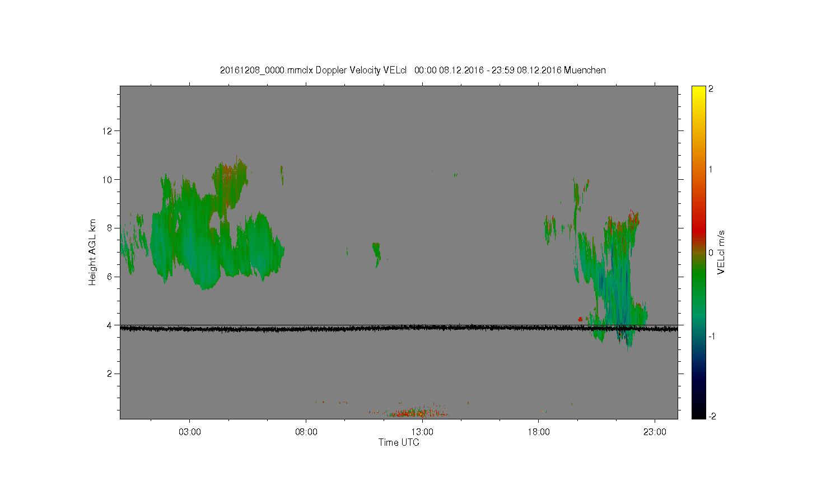Click the 18:00 time tick label
Screen dimensions: 840x504
tap(539, 432)
